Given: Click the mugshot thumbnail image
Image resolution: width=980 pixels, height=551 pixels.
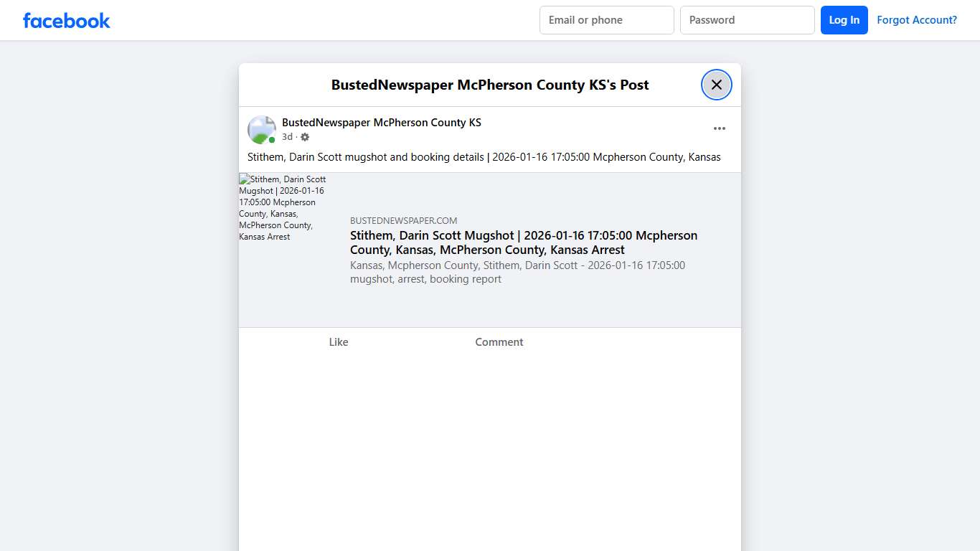Looking at the screenshot, I should coord(283,208).
